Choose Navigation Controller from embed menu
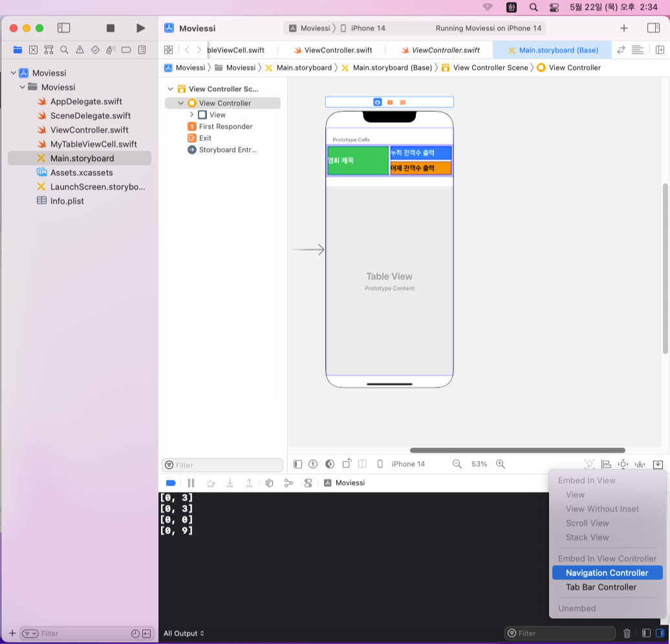670x644 pixels. (607, 573)
